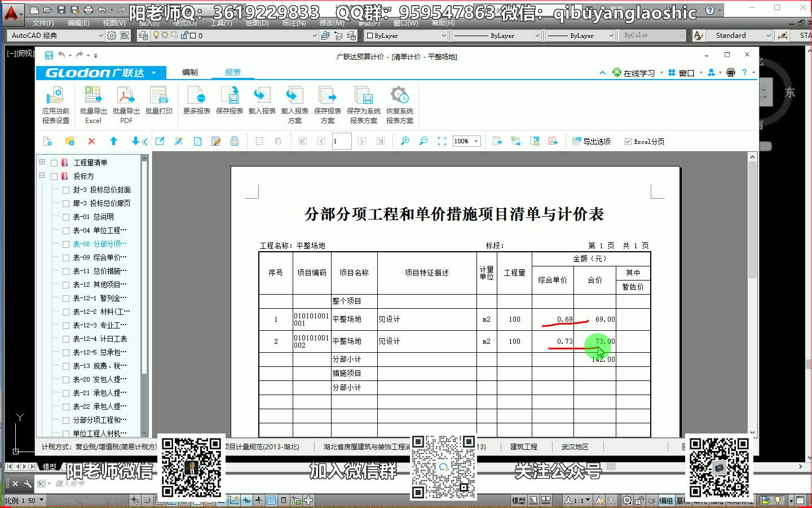This screenshot has width=812, height=508.
Task: Open the AutoCAD 经典 workspace dropdown
Action: 101,36
